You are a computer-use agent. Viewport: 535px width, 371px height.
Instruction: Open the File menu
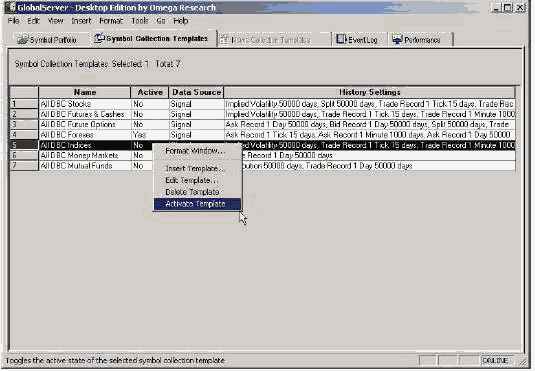(x=13, y=21)
